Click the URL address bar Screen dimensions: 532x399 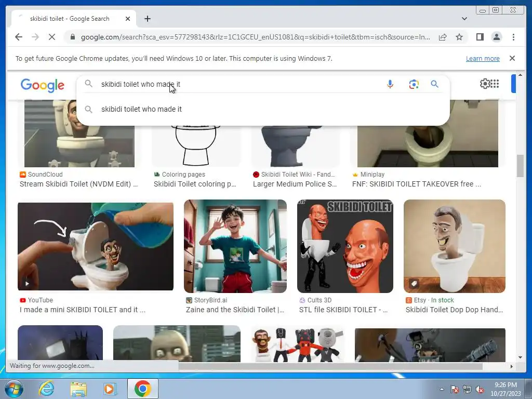255,37
